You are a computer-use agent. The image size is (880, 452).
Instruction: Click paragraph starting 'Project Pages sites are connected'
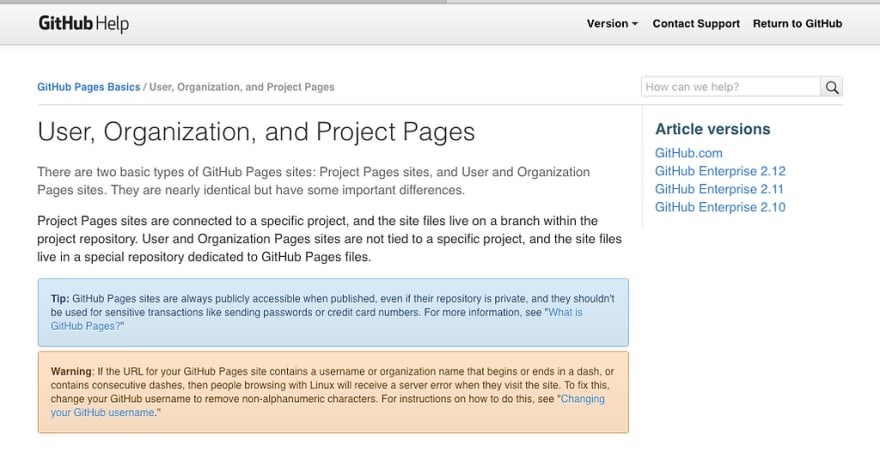[329, 239]
